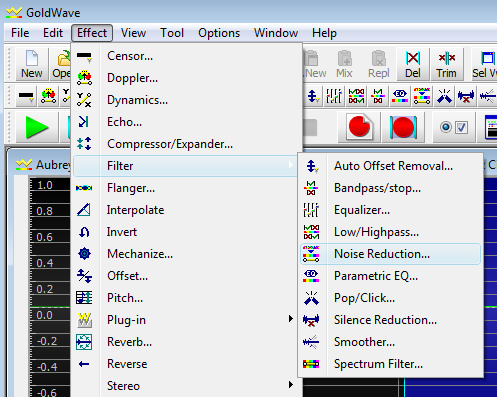Select Parametric EQ... filter
The image size is (497, 397).
(391, 276)
